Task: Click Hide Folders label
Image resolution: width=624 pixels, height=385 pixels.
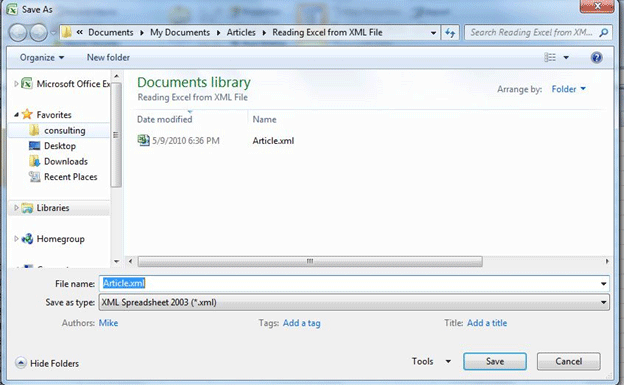Action: click(55, 363)
